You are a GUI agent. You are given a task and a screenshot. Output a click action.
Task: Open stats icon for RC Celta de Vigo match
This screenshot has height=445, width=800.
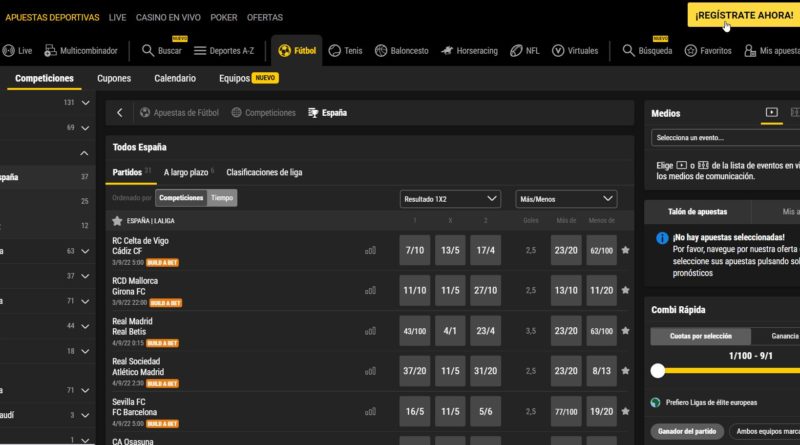370,250
